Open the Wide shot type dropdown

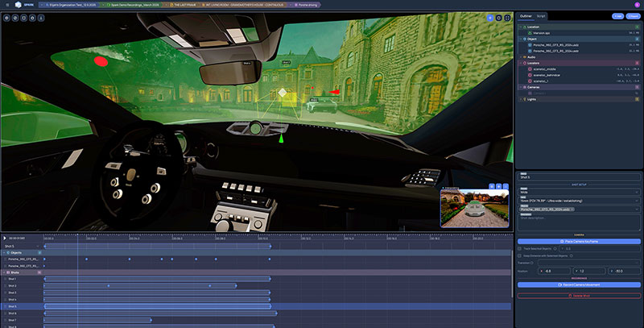579,192
